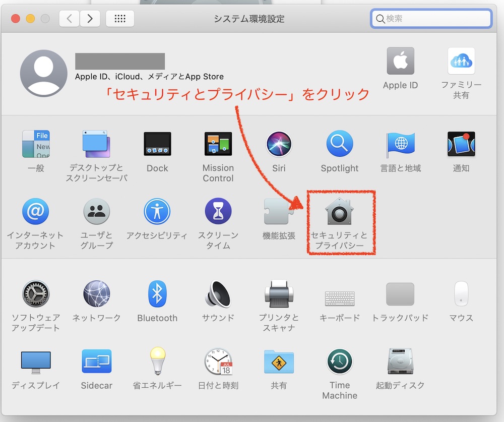Screen dimensions: 504x422
Task: Show all preferences grid button
Action: click(120, 18)
